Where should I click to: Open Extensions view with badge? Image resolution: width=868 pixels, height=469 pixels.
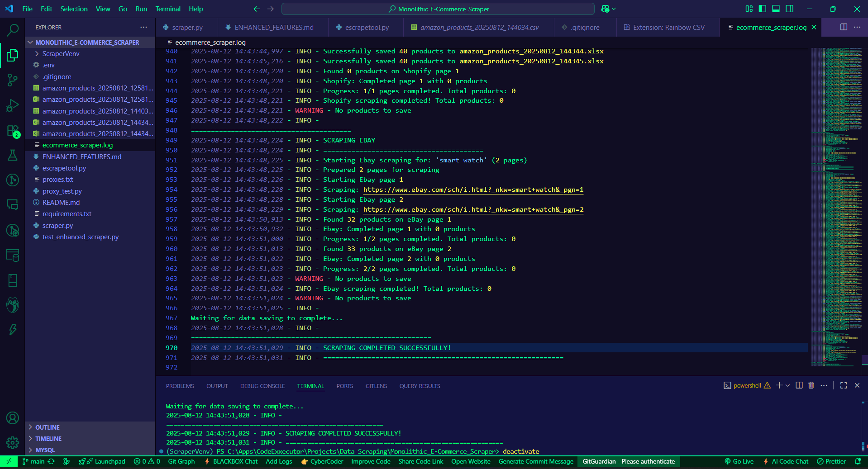pos(13,131)
